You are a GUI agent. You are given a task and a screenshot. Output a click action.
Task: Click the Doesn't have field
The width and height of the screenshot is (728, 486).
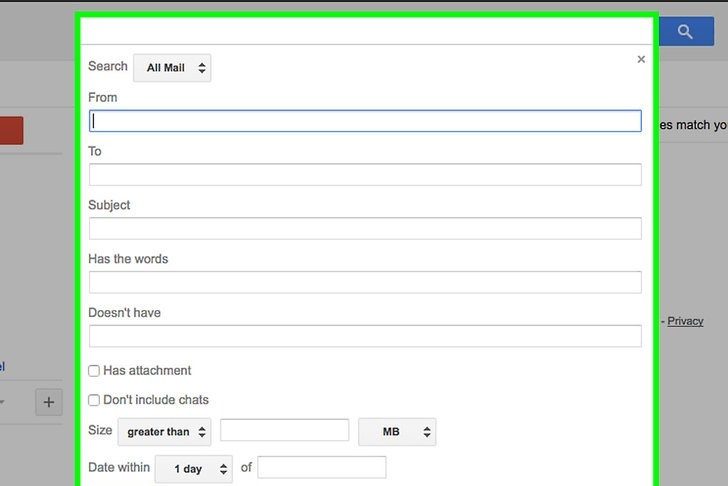point(365,336)
